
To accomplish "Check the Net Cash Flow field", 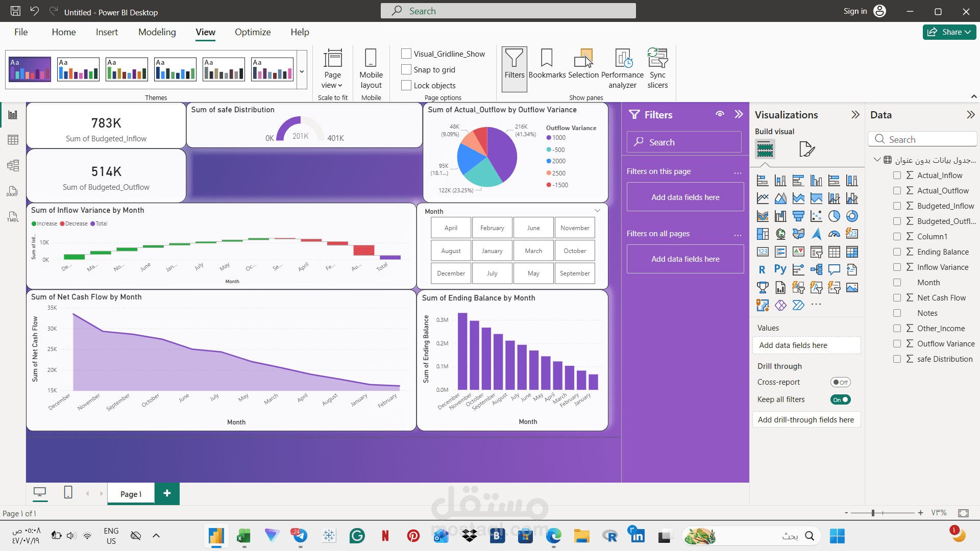I will pos(897,297).
